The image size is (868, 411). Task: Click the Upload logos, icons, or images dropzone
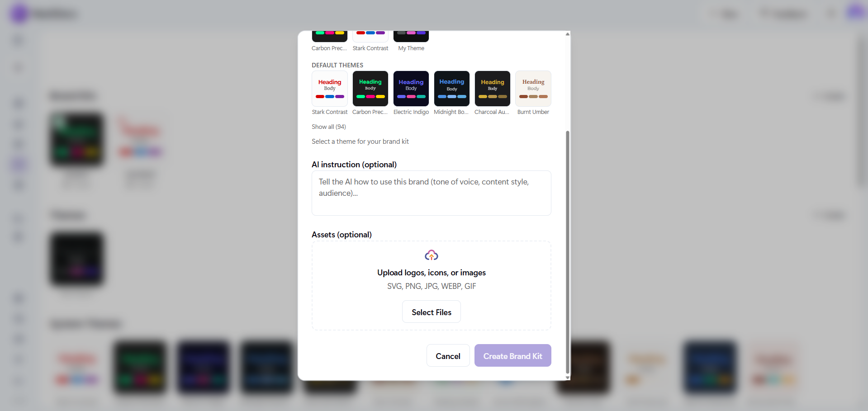coord(431,285)
